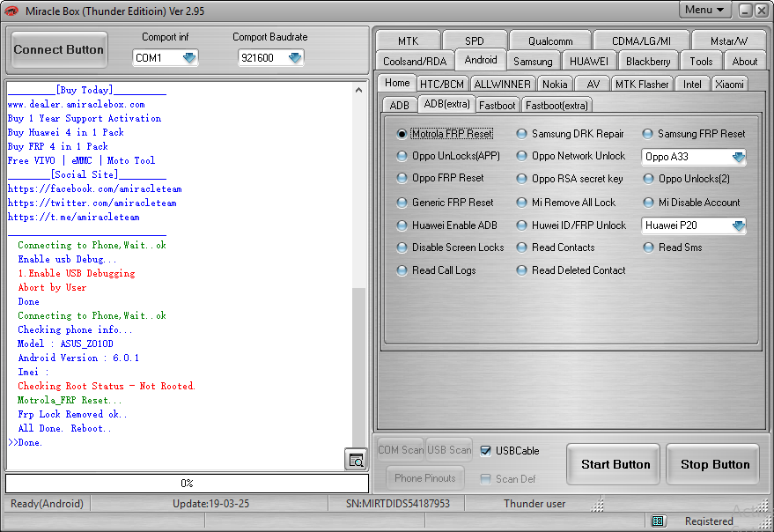Open the Comport inf COM1 dropdown
Viewport: 774px width, 532px height.
tap(165, 58)
